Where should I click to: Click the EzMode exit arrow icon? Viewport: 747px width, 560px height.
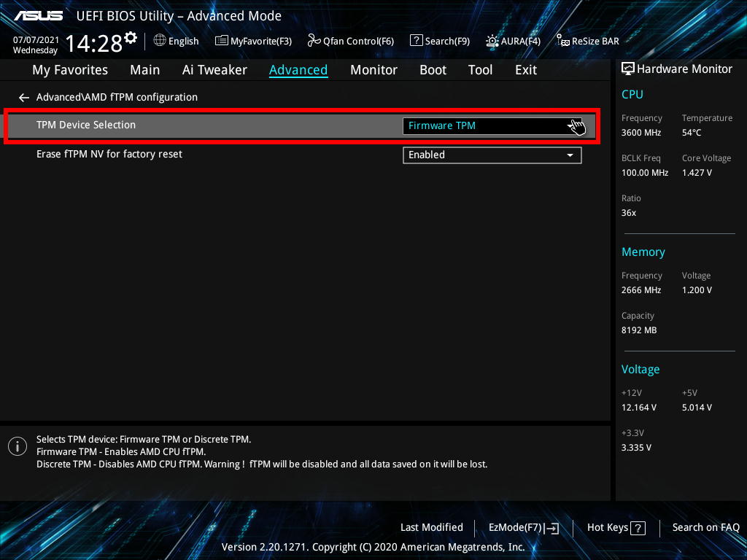point(551,528)
